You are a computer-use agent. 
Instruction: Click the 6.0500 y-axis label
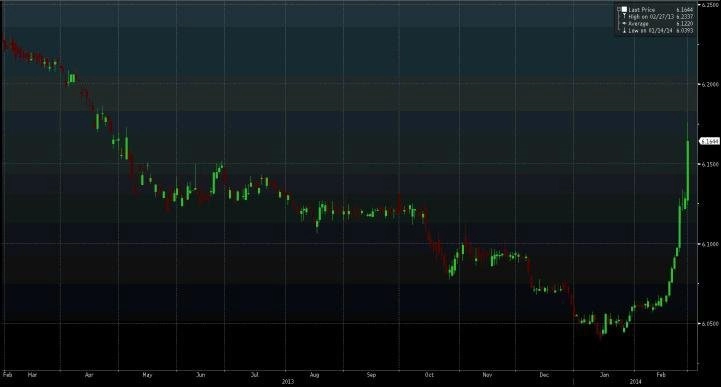[710, 324]
